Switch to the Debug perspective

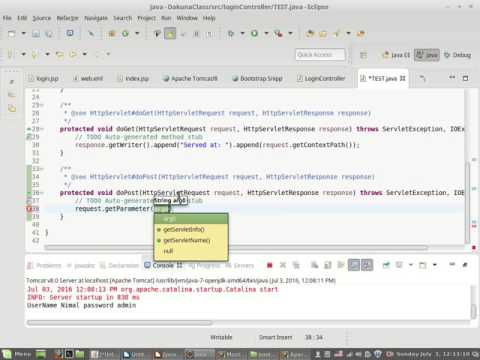click(x=458, y=55)
